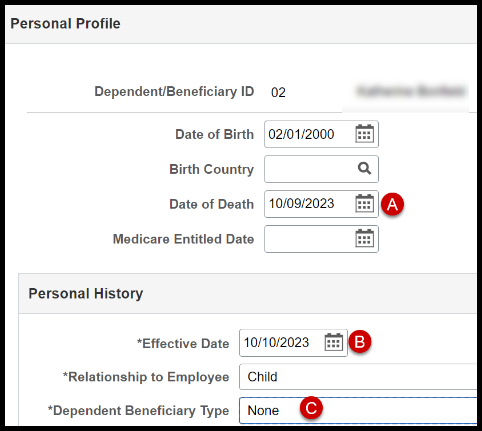Click the Personal History section header
Viewport: 482px width, 431px height.
pos(86,294)
